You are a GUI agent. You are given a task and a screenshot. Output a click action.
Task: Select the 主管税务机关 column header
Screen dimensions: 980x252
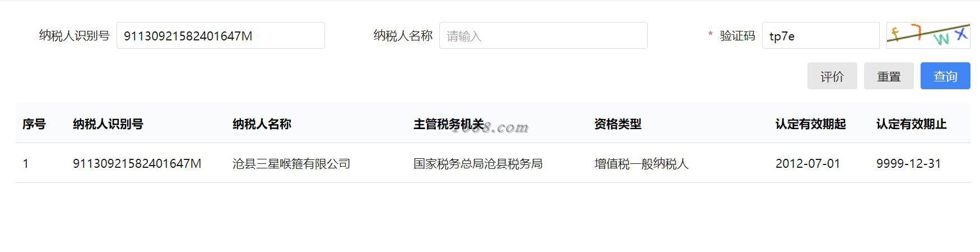coord(448,124)
